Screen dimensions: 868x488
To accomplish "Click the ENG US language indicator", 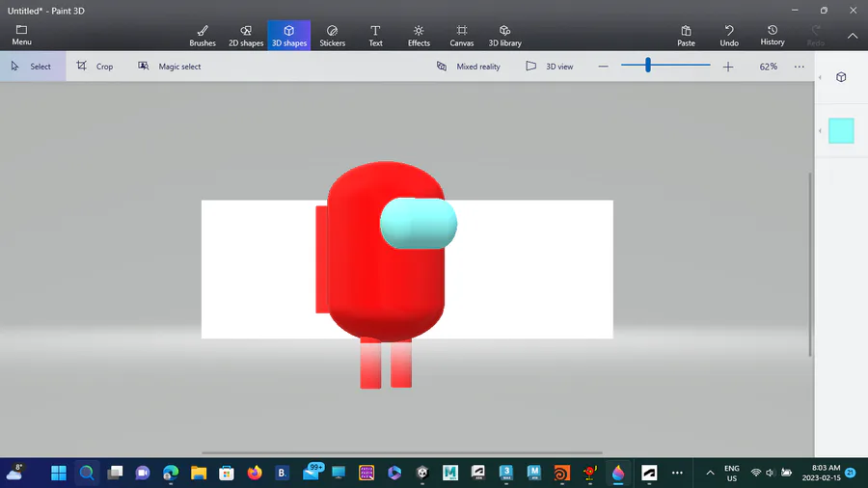I will (732, 474).
